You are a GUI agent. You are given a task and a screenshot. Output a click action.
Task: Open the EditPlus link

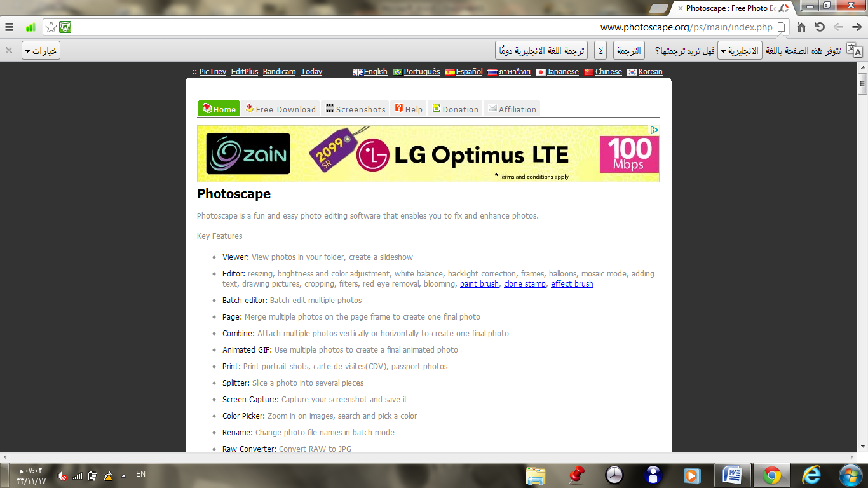(245, 72)
